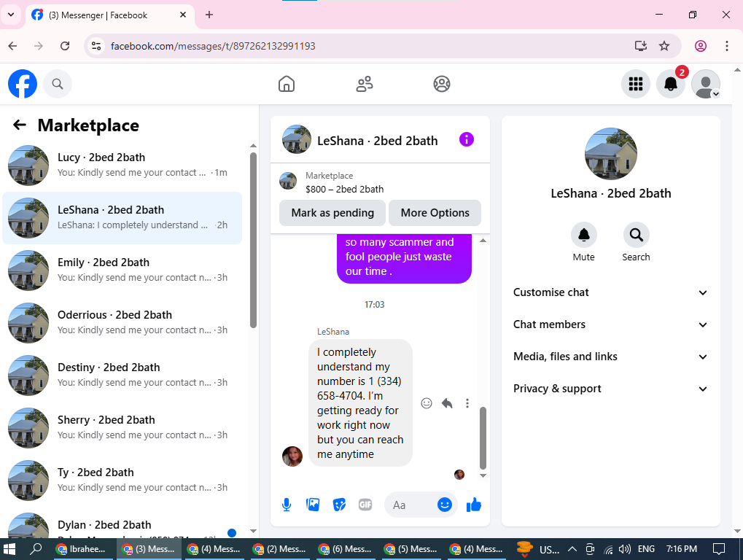Click the chat messages scrollbar thumb
This screenshot has width=743, height=560.
click(483, 437)
